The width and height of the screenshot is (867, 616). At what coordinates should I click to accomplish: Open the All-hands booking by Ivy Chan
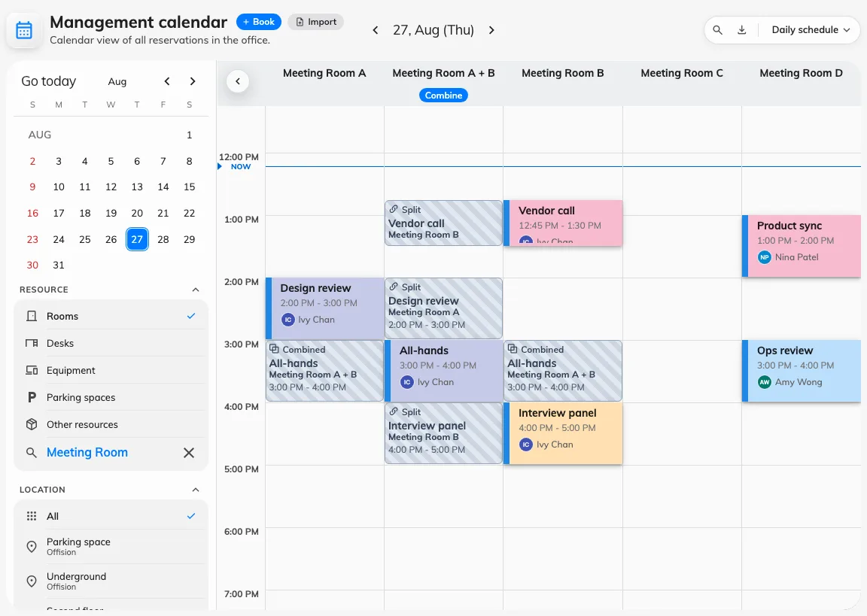coord(443,372)
